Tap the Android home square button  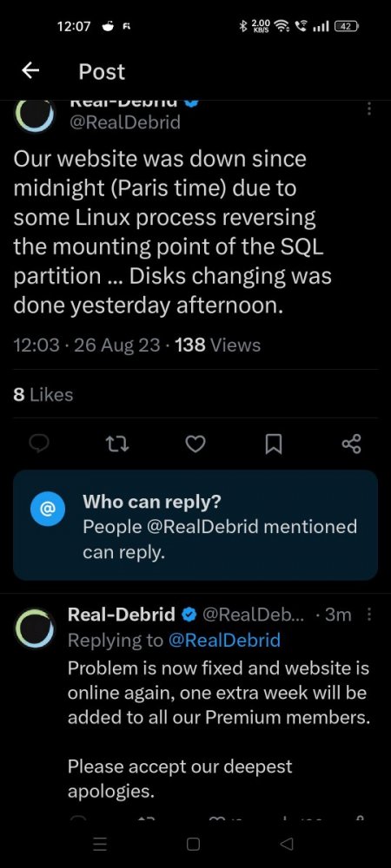coord(193,844)
